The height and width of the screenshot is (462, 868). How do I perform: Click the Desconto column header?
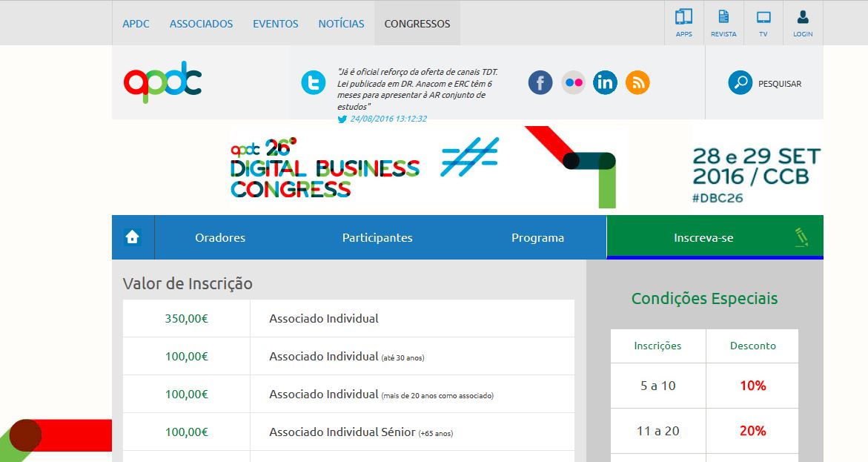753,346
